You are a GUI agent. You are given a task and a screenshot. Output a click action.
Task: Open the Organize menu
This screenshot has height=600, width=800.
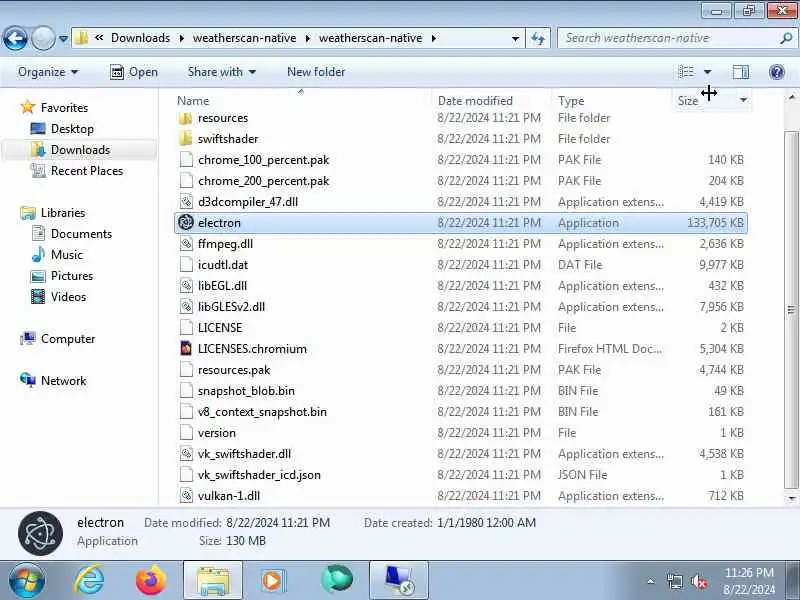tap(48, 72)
